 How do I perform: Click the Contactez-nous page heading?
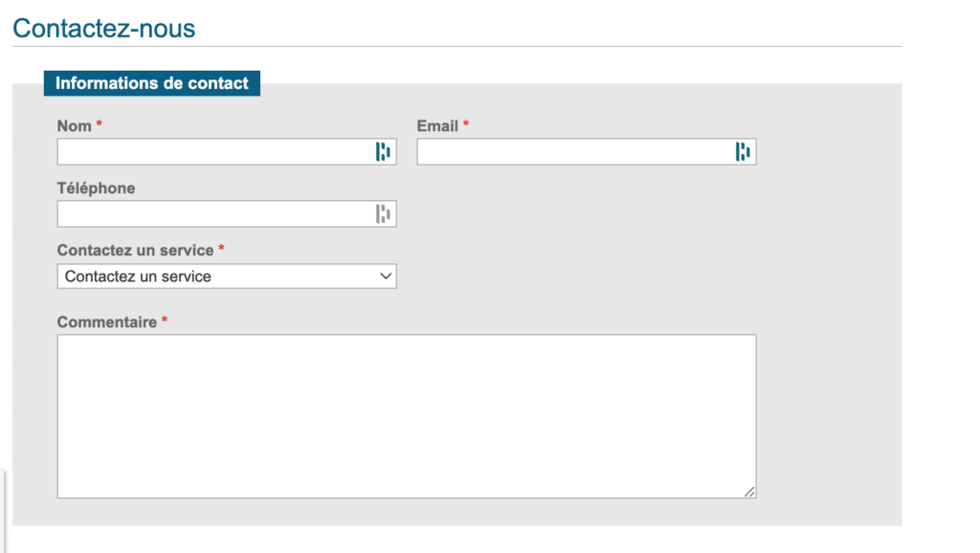(103, 28)
